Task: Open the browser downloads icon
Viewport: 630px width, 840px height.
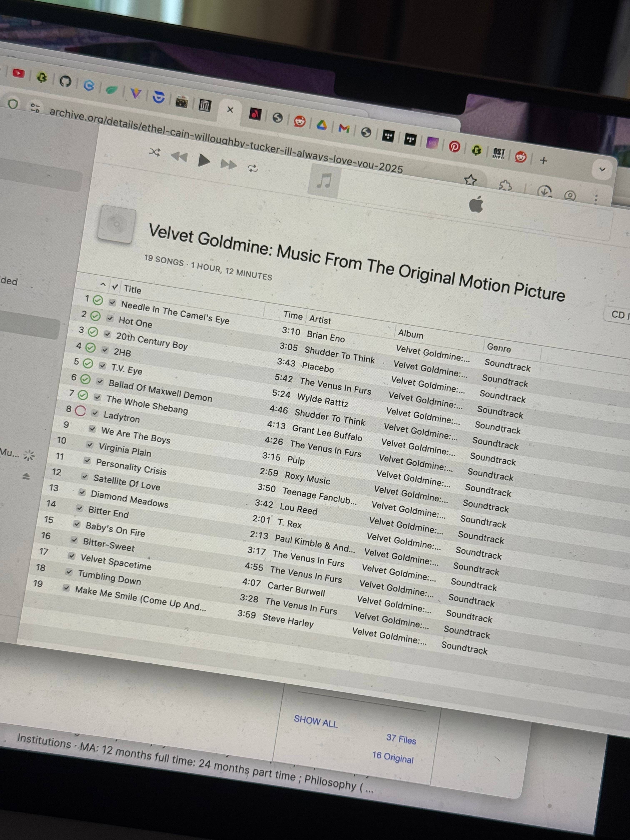Action: (x=545, y=191)
